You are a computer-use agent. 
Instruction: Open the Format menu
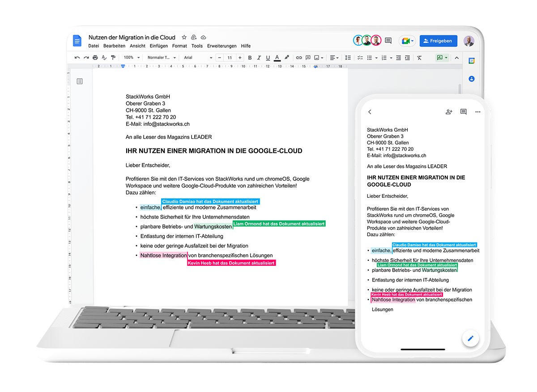point(179,46)
